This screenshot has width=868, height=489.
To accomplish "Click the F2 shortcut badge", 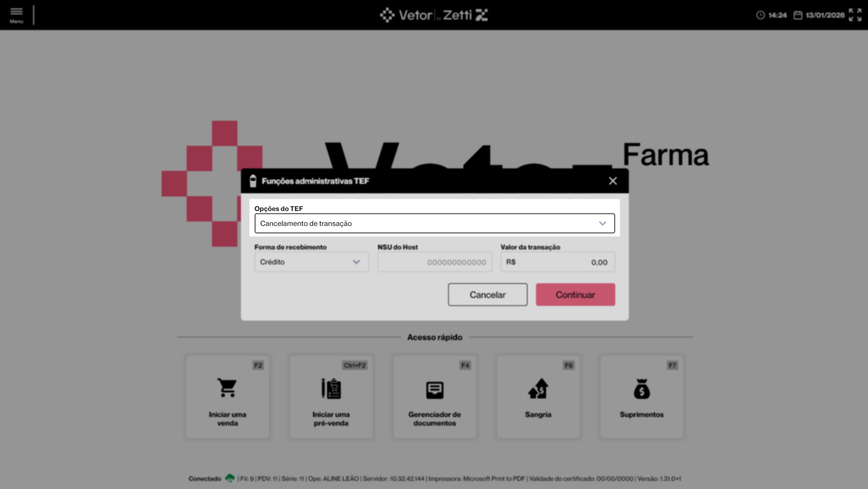I will pos(258,365).
